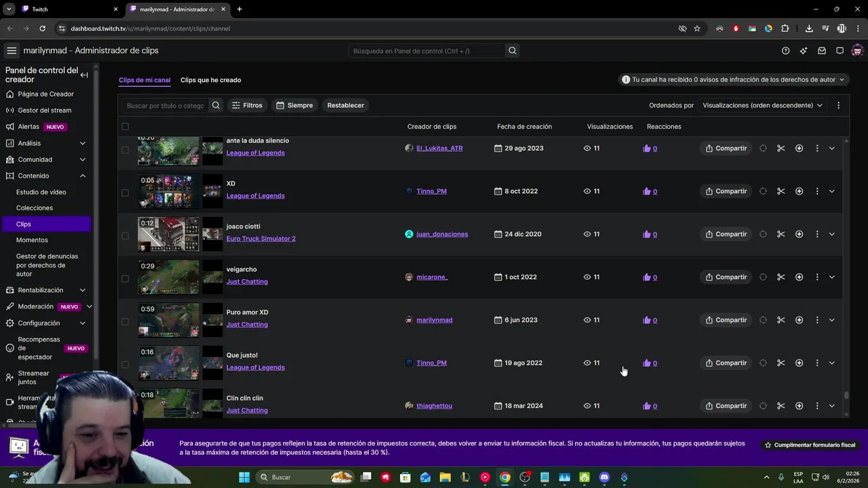Collapse the Contenido sidebar section
The width and height of the screenshot is (868, 488).
(x=83, y=176)
